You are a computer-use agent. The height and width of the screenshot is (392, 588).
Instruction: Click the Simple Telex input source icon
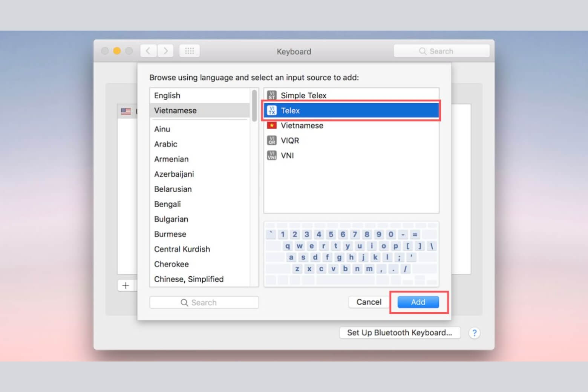click(271, 95)
